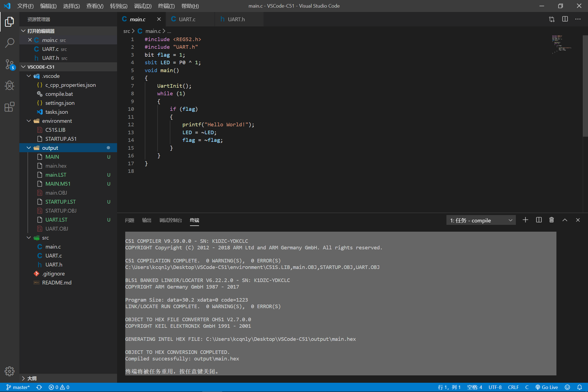Open the Manage gear menu

click(10, 371)
